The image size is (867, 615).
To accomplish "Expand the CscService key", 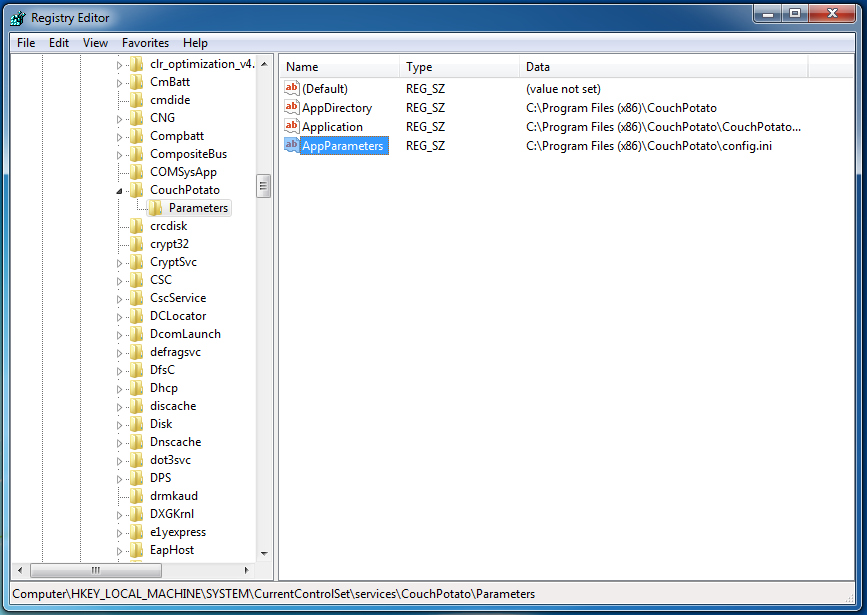I will click(119, 299).
